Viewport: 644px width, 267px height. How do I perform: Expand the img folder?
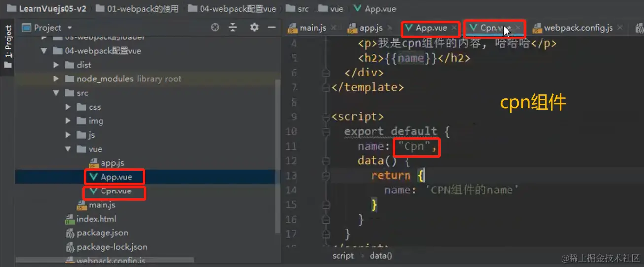click(x=68, y=121)
